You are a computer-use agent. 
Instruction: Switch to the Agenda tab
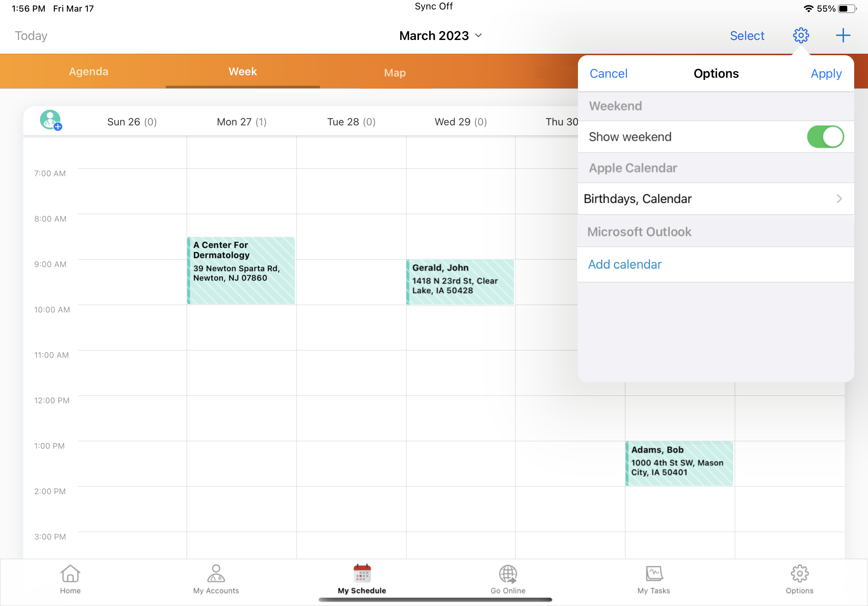coord(88,72)
